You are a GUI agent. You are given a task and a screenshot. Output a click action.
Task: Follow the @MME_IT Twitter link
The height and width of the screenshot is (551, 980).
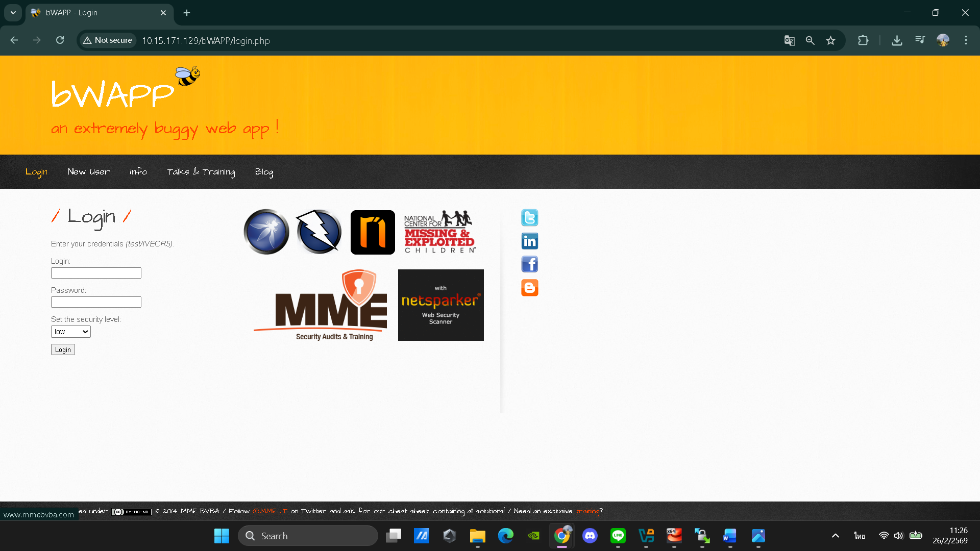[269, 511]
